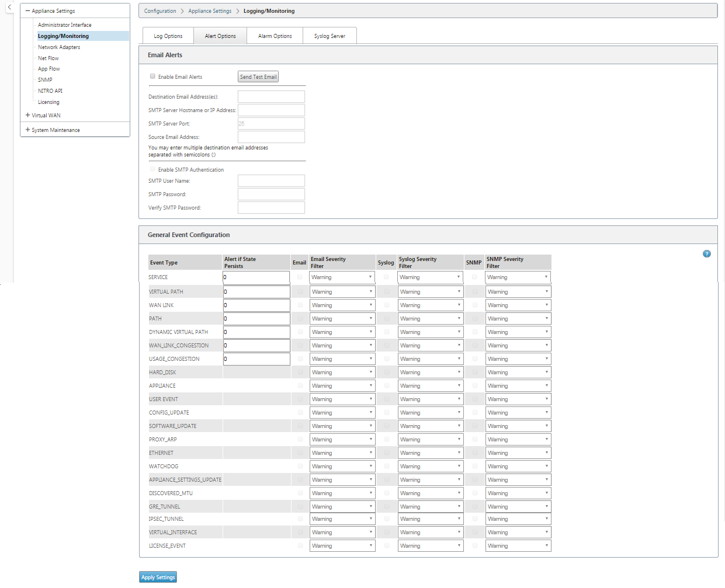Open Email Severity Filter dropdown for SERVICE
Image resolution: width=725 pixels, height=588 pixels.
click(342, 277)
